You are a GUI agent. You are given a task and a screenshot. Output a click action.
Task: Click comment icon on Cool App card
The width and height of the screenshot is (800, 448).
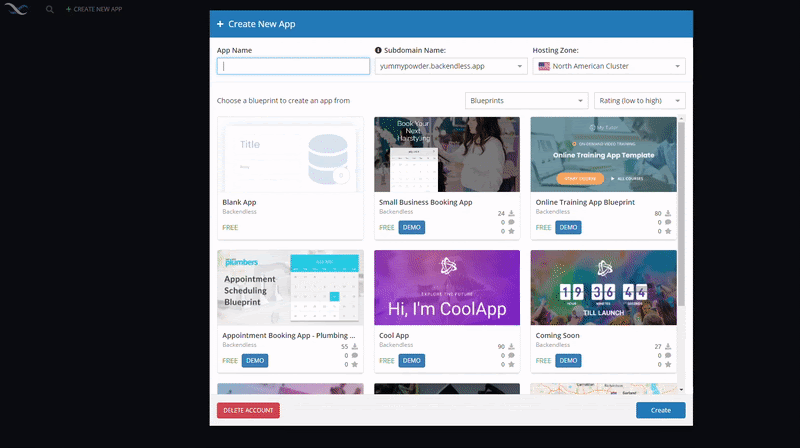tap(511, 355)
